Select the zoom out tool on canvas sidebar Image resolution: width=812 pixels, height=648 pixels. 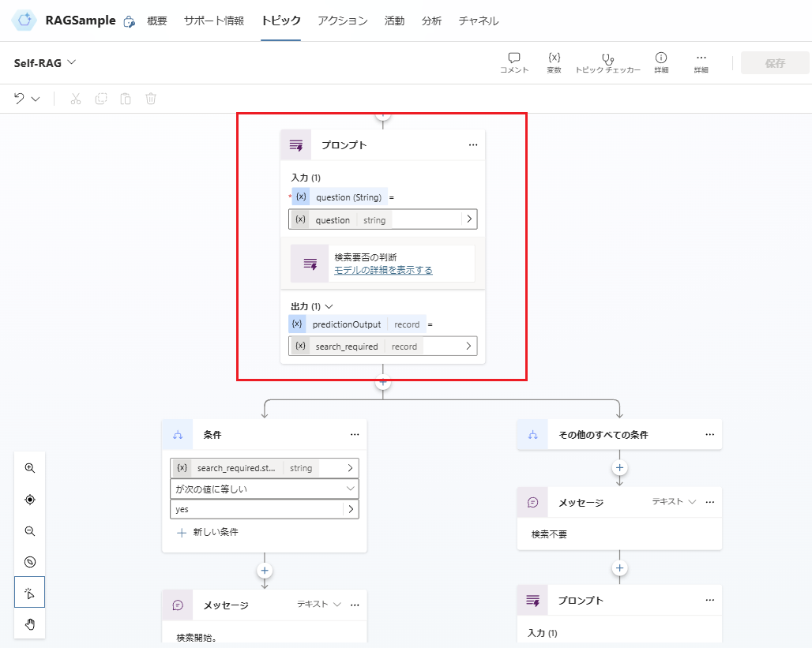click(x=29, y=530)
